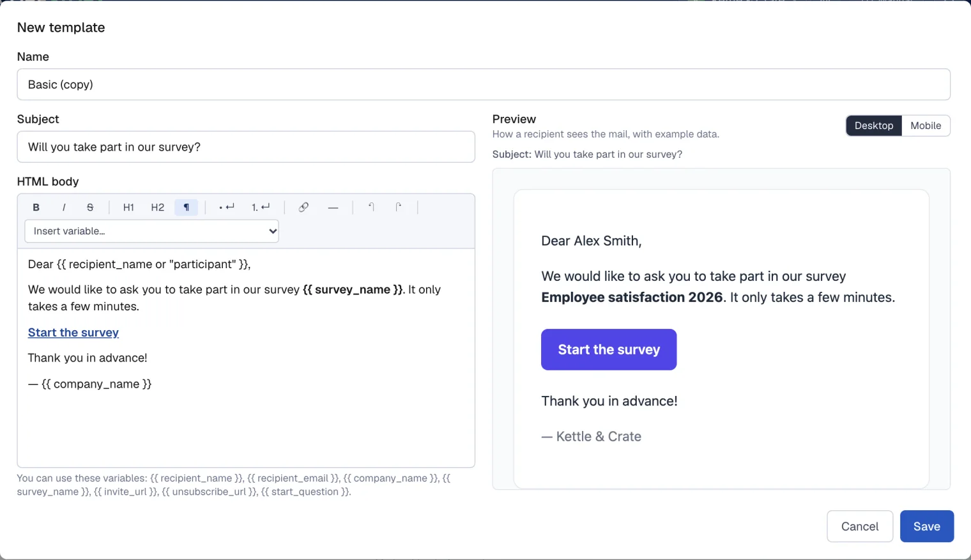This screenshot has height=560, width=971.
Task: Click the Start the survey link in editor
Action: tap(73, 333)
